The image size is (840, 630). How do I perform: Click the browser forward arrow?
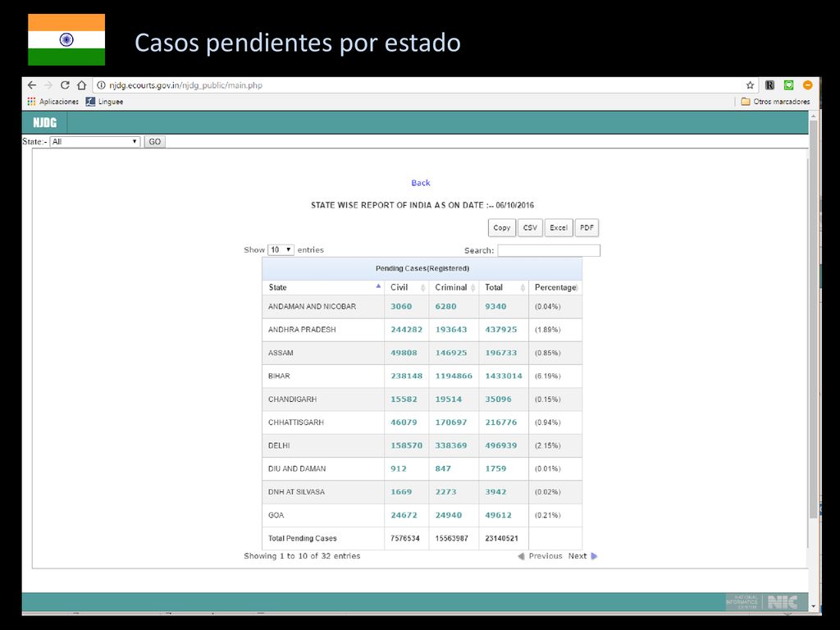pyautogui.click(x=48, y=85)
